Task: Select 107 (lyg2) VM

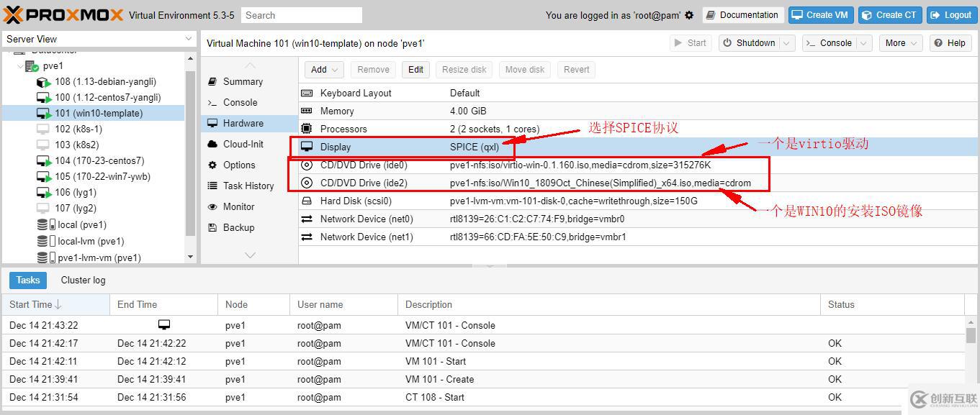Action: (x=93, y=209)
